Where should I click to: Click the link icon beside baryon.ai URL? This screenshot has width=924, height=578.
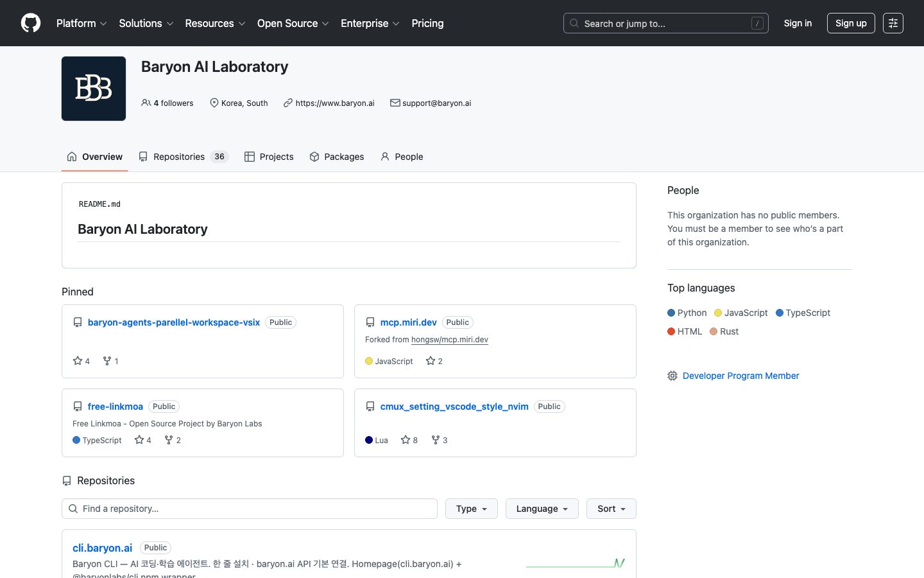pos(288,103)
